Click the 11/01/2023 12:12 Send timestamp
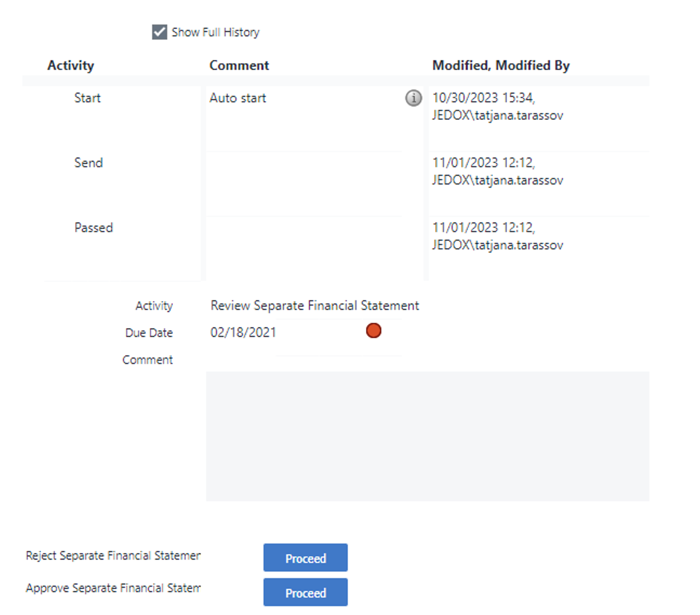 (484, 163)
